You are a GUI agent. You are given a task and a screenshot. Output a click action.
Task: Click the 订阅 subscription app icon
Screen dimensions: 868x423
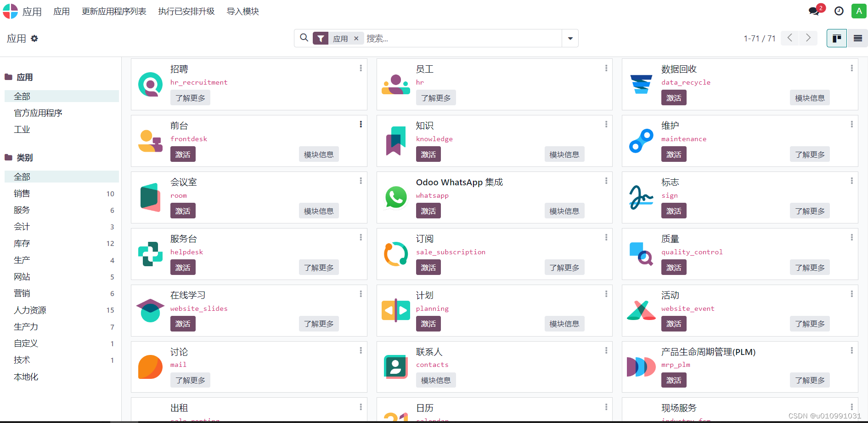click(395, 254)
